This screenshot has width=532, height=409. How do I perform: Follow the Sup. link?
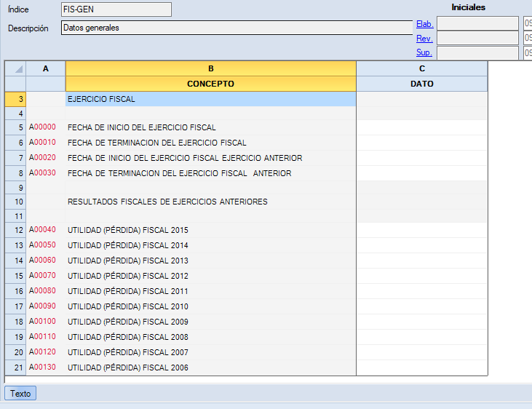(x=424, y=52)
